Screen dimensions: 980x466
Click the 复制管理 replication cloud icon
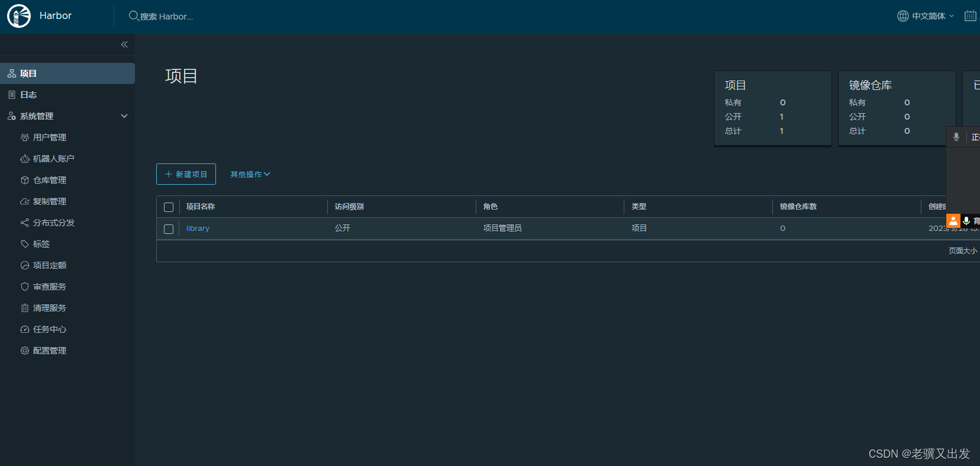(x=25, y=201)
